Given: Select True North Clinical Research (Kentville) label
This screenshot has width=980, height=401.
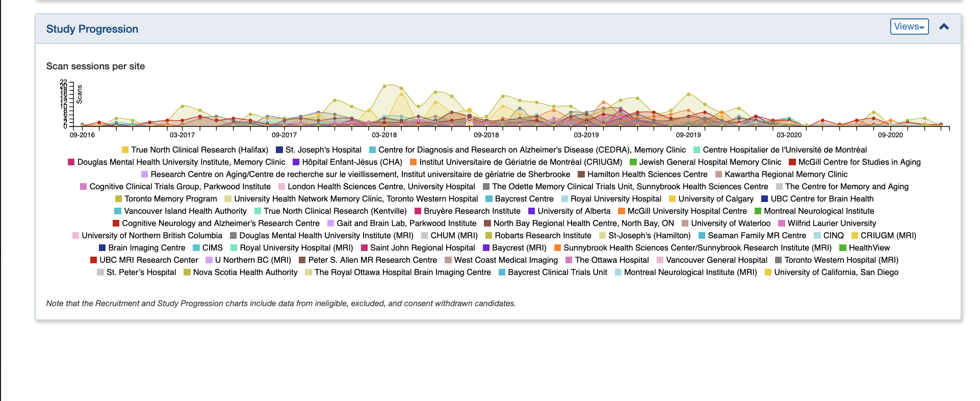Looking at the screenshot, I should [x=335, y=211].
